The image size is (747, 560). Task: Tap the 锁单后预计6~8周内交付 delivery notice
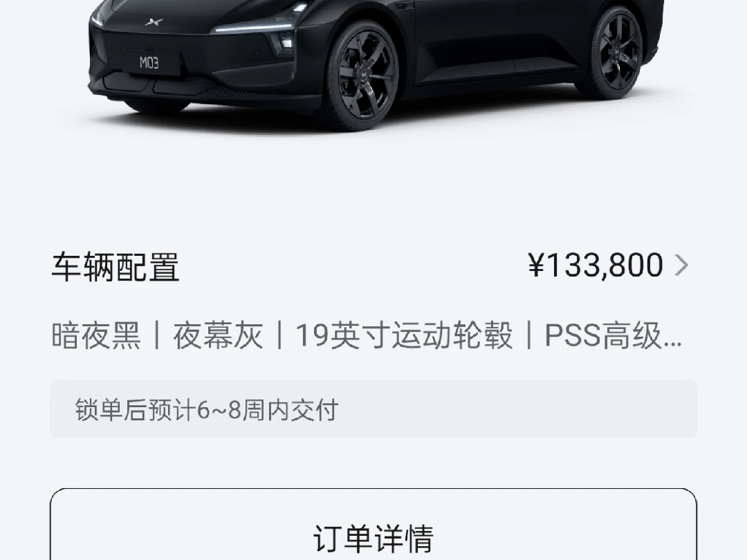pos(373,409)
